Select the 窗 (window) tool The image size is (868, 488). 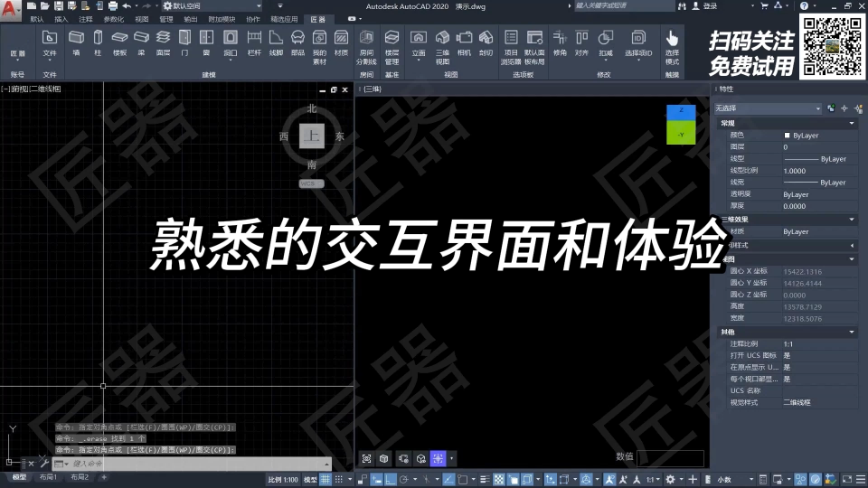(206, 43)
